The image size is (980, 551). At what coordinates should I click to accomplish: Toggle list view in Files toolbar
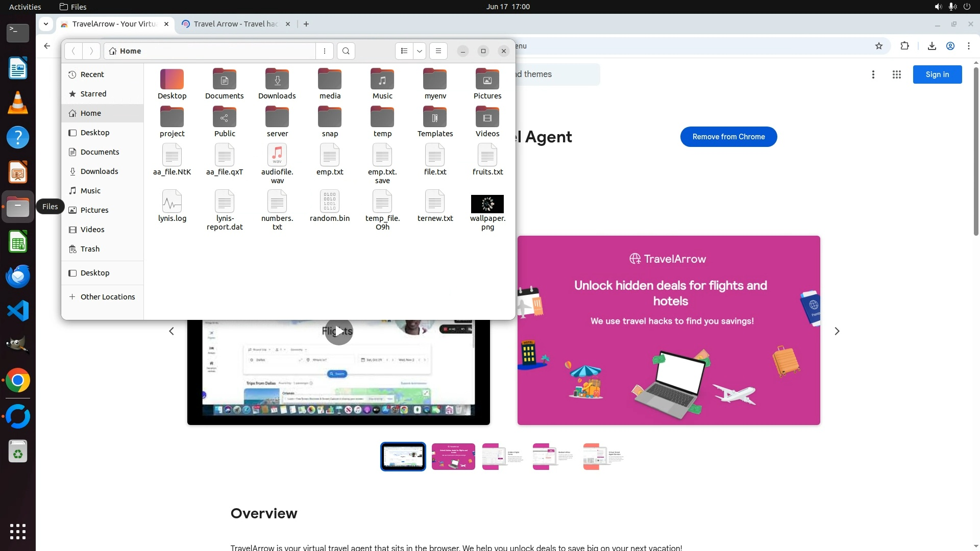[x=404, y=51]
